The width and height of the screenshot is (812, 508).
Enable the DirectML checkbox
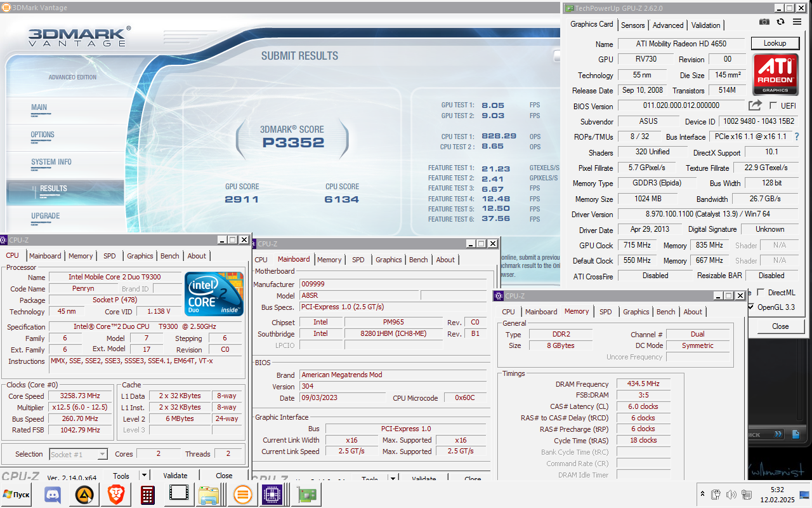click(x=761, y=292)
